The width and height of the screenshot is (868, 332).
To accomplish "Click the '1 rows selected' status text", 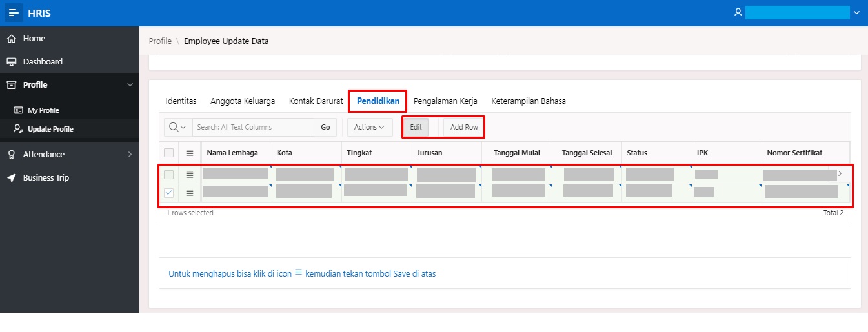I will point(190,213).
